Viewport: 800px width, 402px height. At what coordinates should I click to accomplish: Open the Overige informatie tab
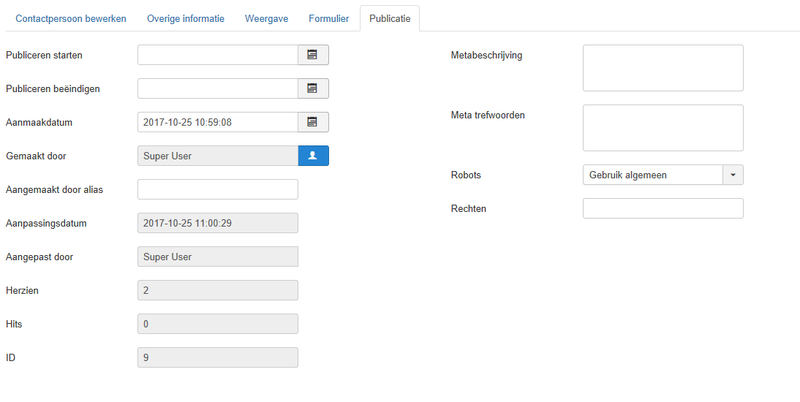click(x=186, y=19)
